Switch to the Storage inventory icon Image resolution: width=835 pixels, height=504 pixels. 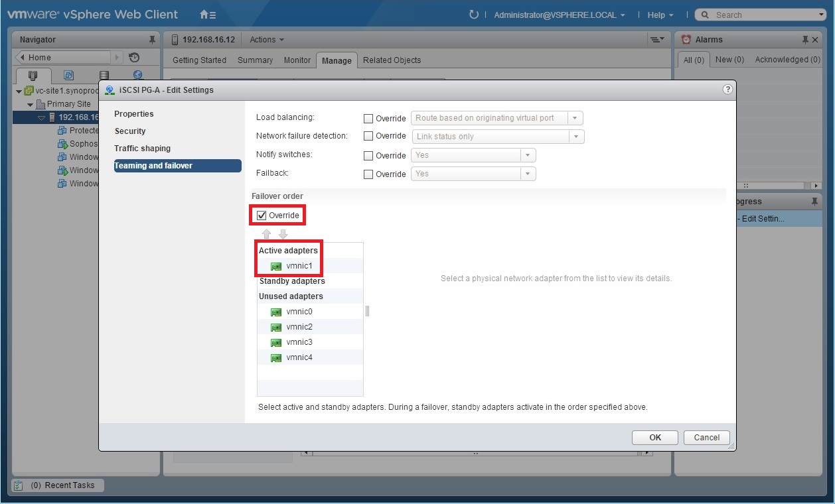tap(103, 74)
